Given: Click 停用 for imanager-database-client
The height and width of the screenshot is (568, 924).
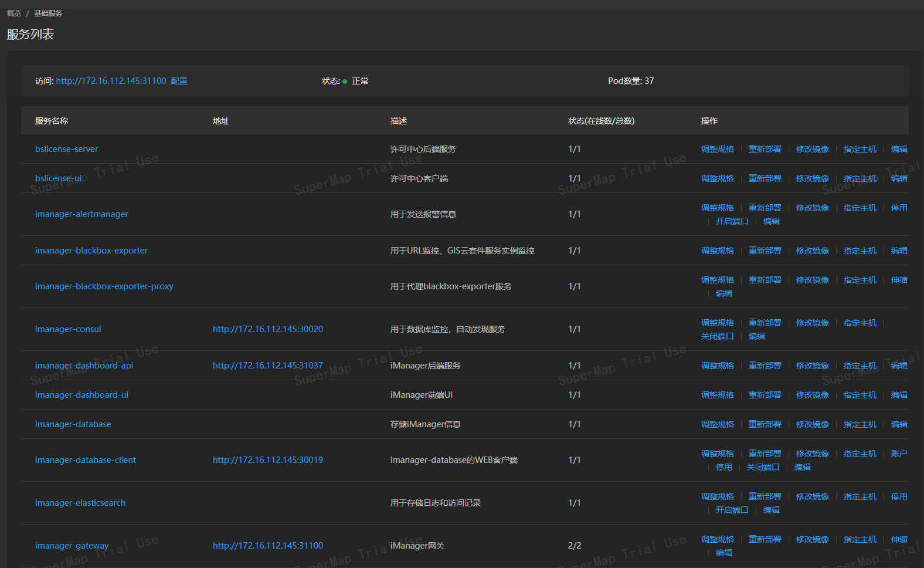Looking at the screenshot, I should click(724, 467).
